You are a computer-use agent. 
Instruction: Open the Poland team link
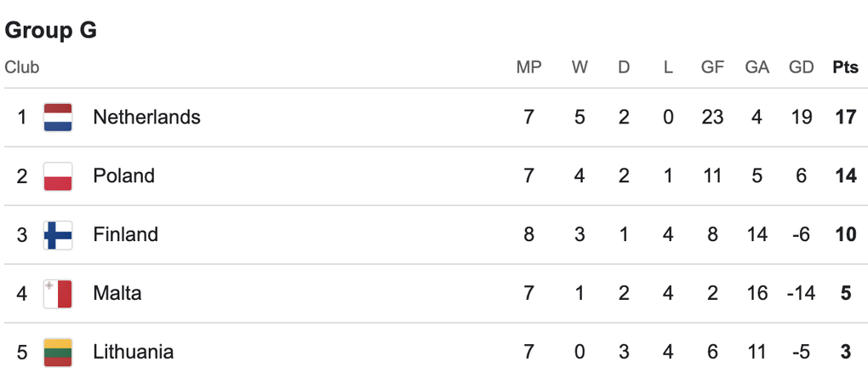[123, 176]
